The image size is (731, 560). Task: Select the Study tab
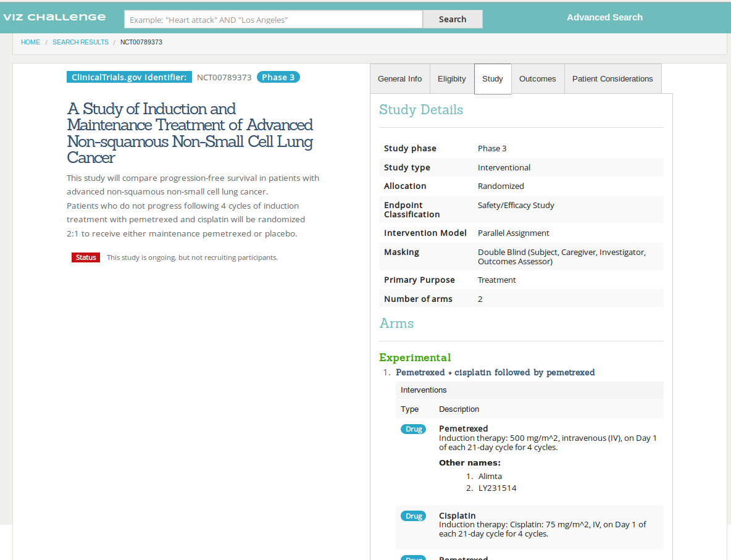tap(493, 79)
